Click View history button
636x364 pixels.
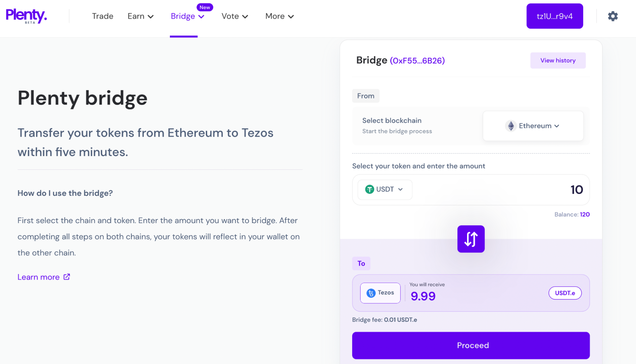click(x=557, y=60)
